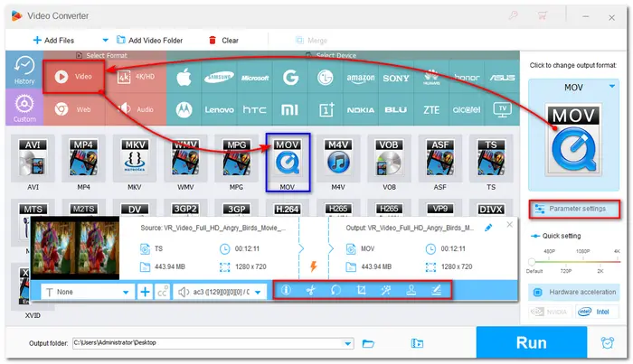Select the VOB output format
This screenshot has height=364, width=633.
pos(389,163)
